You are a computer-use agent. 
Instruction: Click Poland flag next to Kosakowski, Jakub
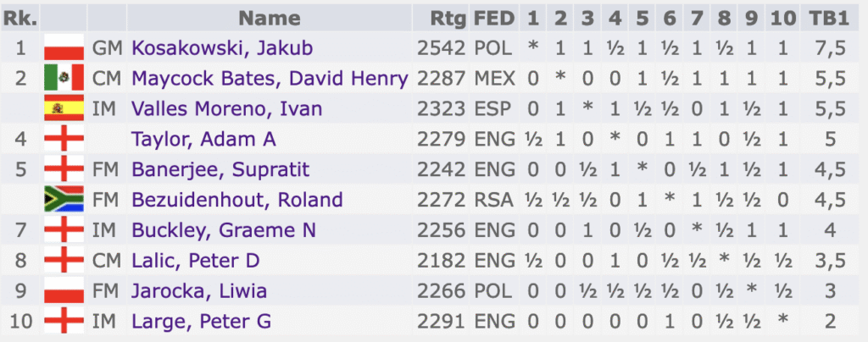[64, 48]
